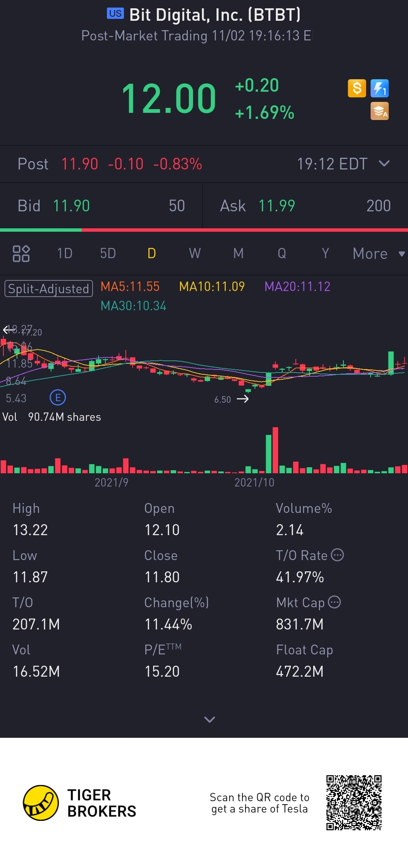Tap the tall green candlestick near chart end
The width and height of the screenshot is (408, 868).
[x=391, y=363]
